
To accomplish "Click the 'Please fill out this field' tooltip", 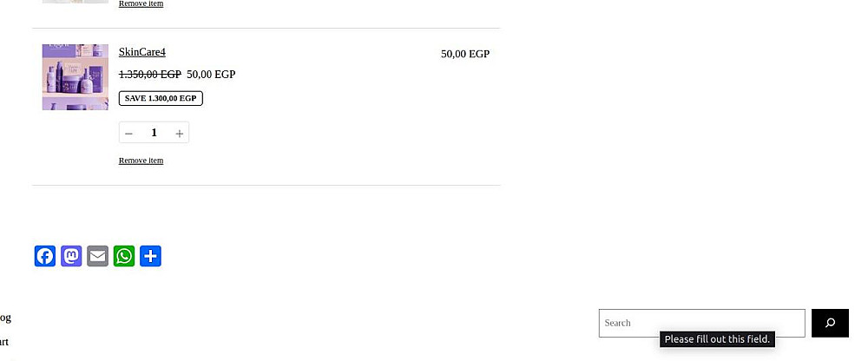I will 717,339.
